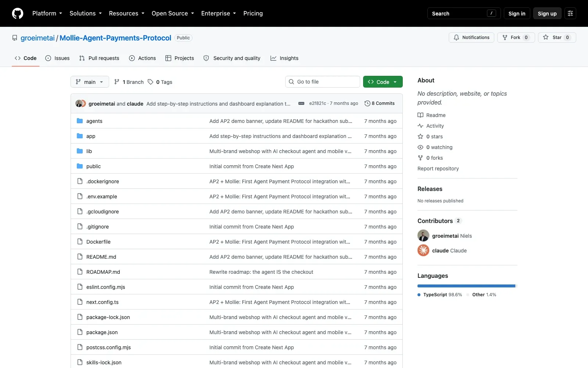The image size is (588, 368).
Task: Click the TypeScript language bar segment
Action: tap(466, 286)
